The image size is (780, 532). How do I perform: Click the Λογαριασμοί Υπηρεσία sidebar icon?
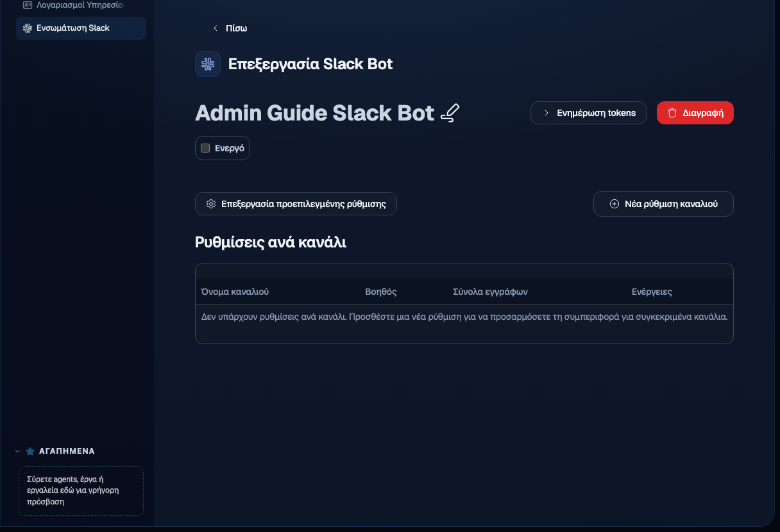(28, 4)
